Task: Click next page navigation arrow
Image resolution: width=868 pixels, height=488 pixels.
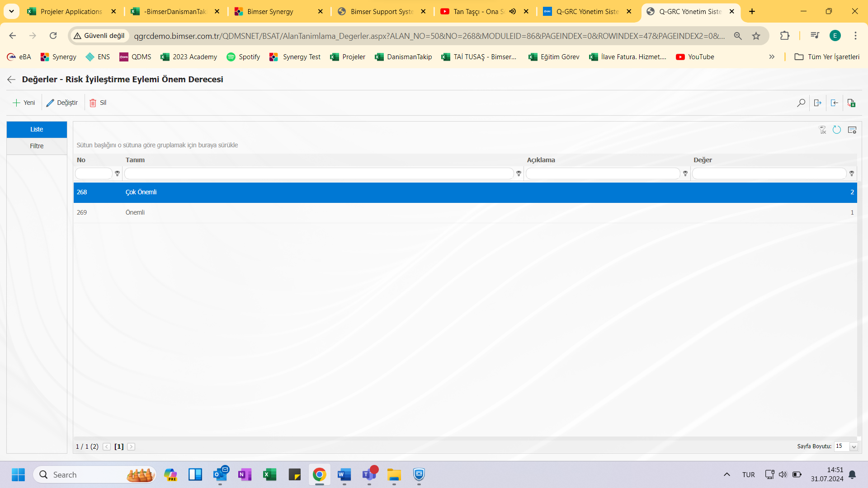Action: [x=131, y=446]
